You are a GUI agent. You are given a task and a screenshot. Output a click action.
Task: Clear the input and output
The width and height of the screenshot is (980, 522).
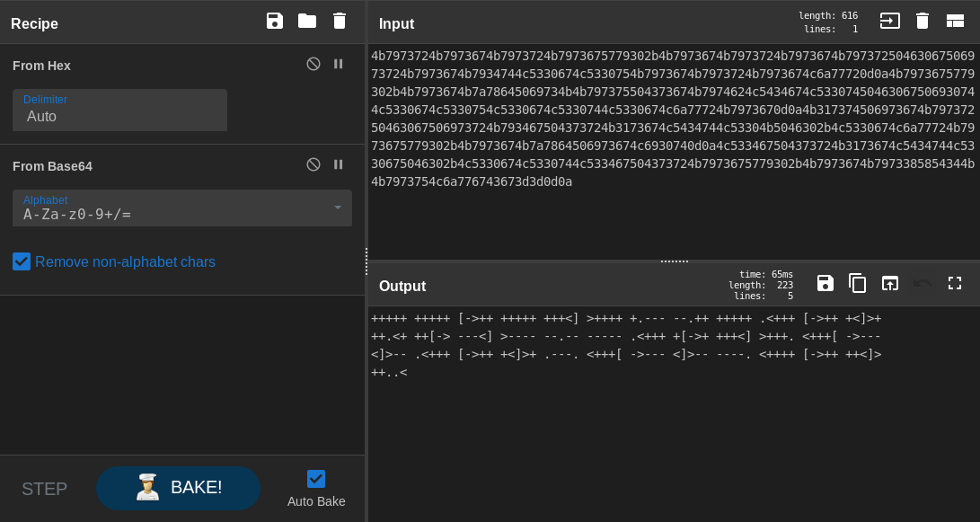point(923,21)
